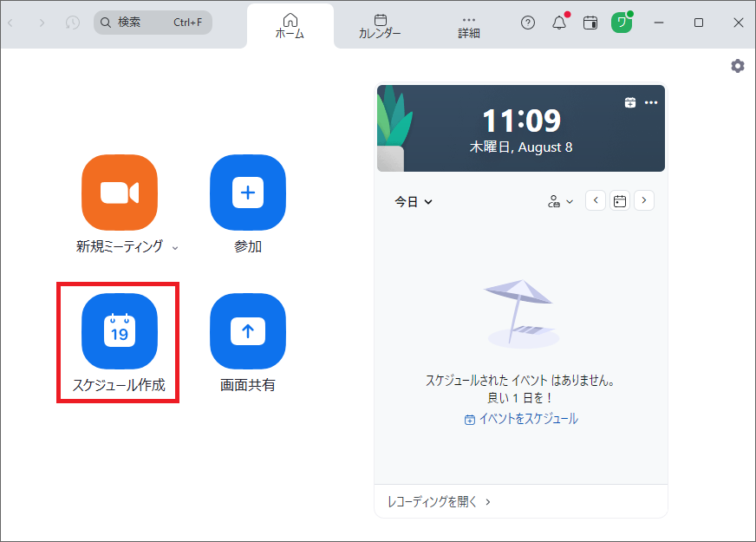Open the person calendar filter dropdown

click(560, 201)
